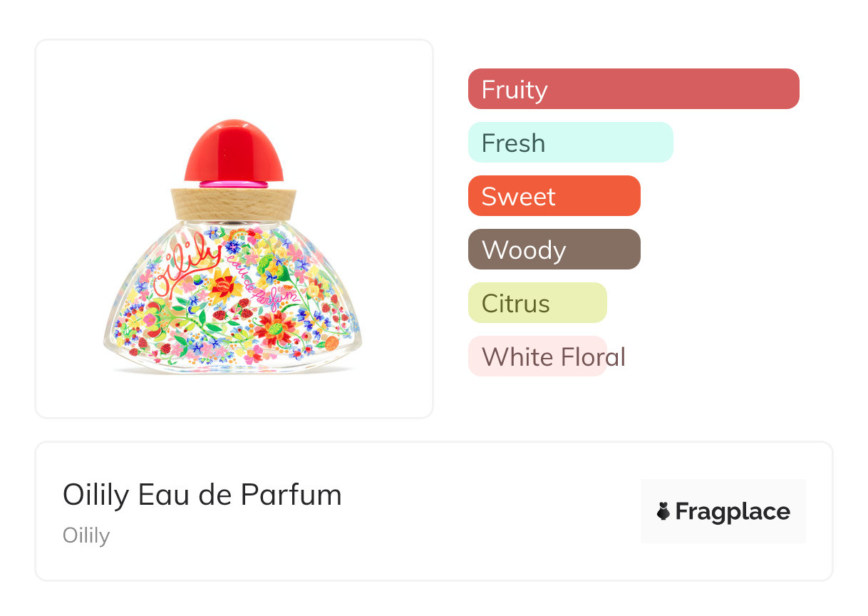This screenshot has width=868, height=616.
Task: Click the Fragplace flower logo icon
Action: [x=663, y=511]
